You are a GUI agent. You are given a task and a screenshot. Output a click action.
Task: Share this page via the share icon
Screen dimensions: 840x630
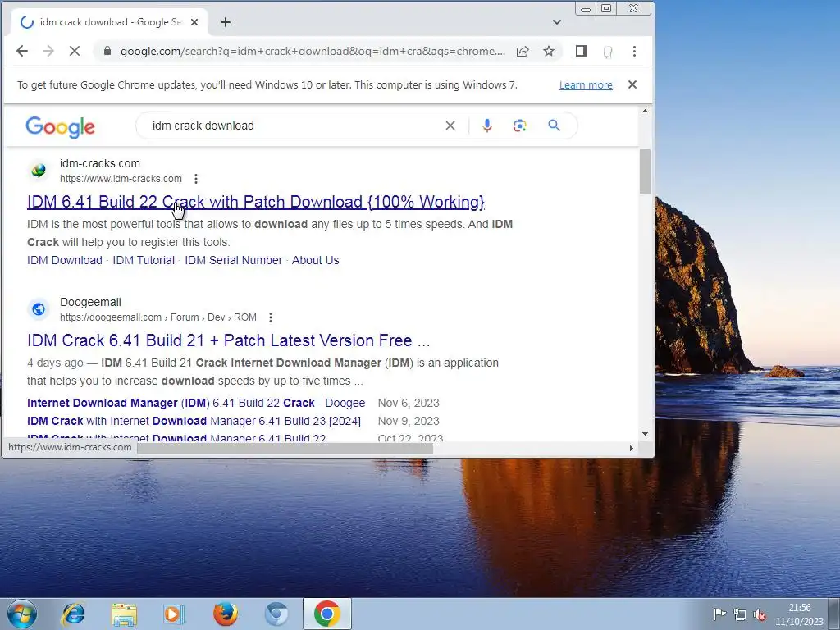[523, 51]
